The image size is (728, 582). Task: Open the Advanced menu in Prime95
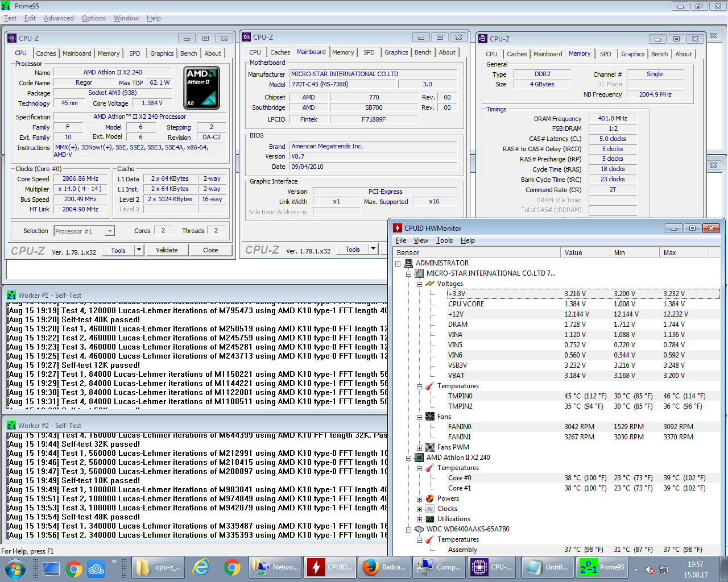pos(59,18)
